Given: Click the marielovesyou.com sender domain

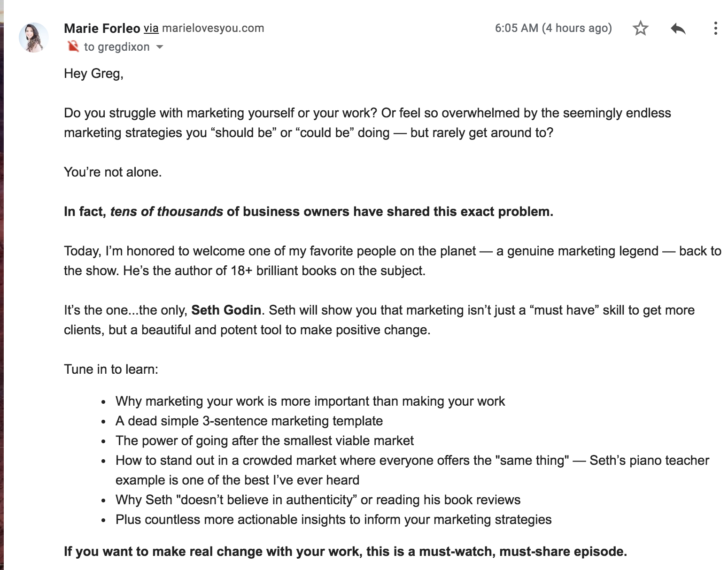Looking at the screenshot, I should 213,28.
